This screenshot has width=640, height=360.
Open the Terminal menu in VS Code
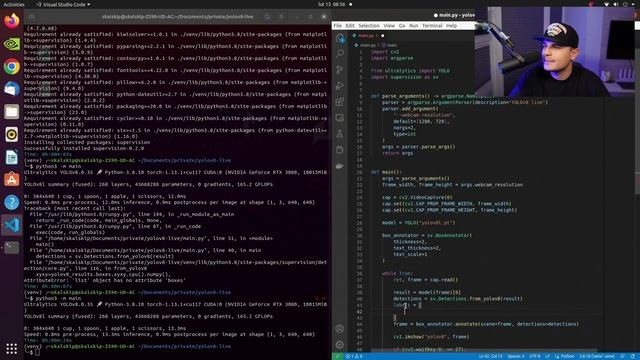pyautogui.click(x=432, y=26)
